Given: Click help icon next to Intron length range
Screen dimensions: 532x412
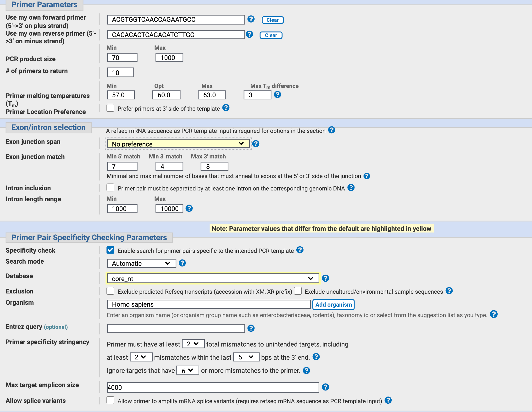Looking at the screenshot, I should pos(189,208).
